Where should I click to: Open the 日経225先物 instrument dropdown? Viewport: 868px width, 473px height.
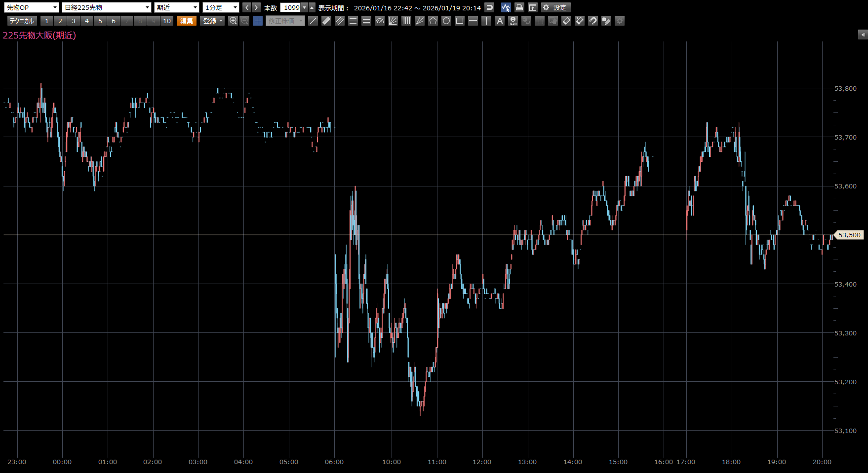coord(107,7)
